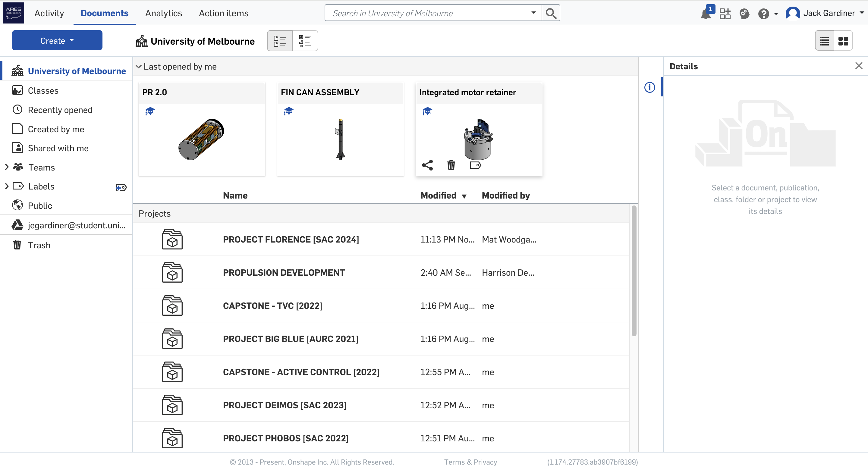Open Integrated motor retainer thumbnail
The width and height of the screenshot is (868, 470).
click(479, 139)
